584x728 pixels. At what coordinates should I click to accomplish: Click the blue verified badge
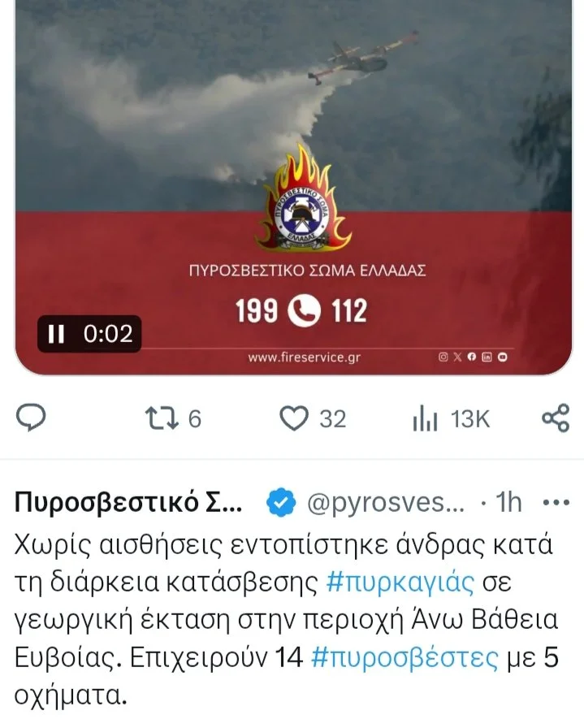pyautogui.click(x=280, y=502)
